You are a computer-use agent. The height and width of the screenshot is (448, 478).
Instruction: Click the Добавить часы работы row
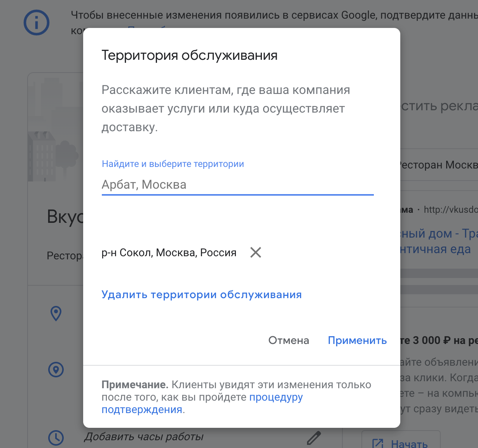144,437
